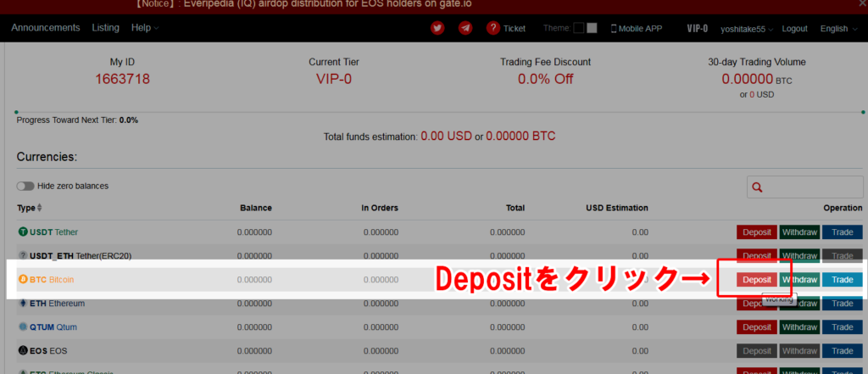Open the Listing menu item

click(x=105, y=28)
